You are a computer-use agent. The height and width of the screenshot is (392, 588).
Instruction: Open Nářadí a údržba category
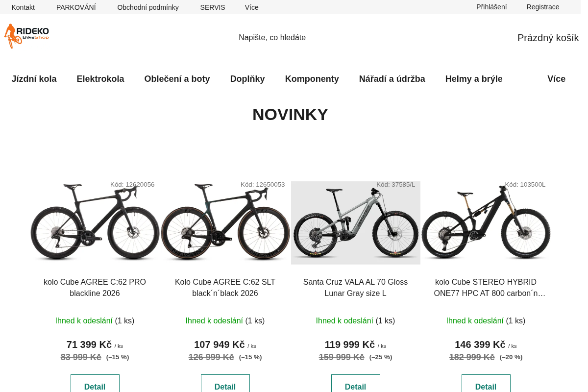coord(392,79)
